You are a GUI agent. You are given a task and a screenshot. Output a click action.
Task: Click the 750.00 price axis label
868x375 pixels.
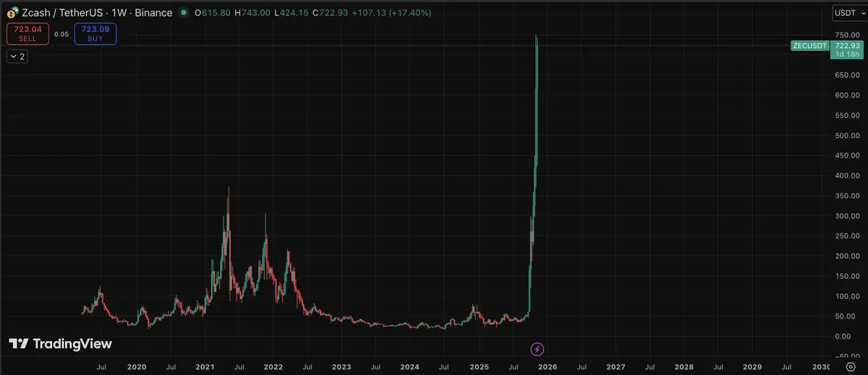coord(846,35)
